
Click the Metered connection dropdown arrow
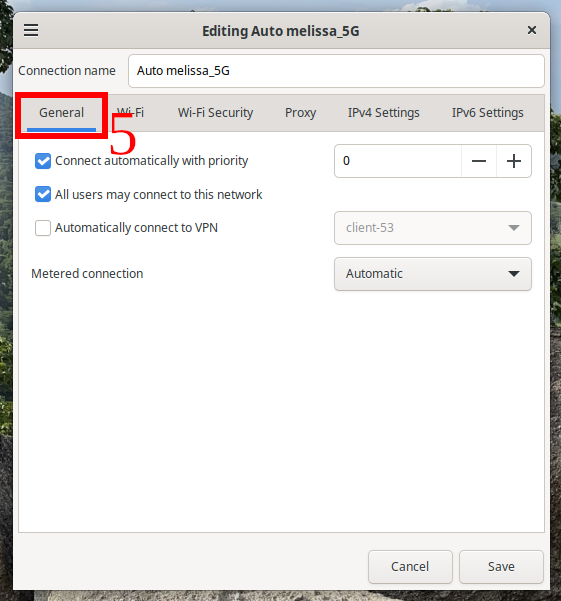click(x=513, y=274)
